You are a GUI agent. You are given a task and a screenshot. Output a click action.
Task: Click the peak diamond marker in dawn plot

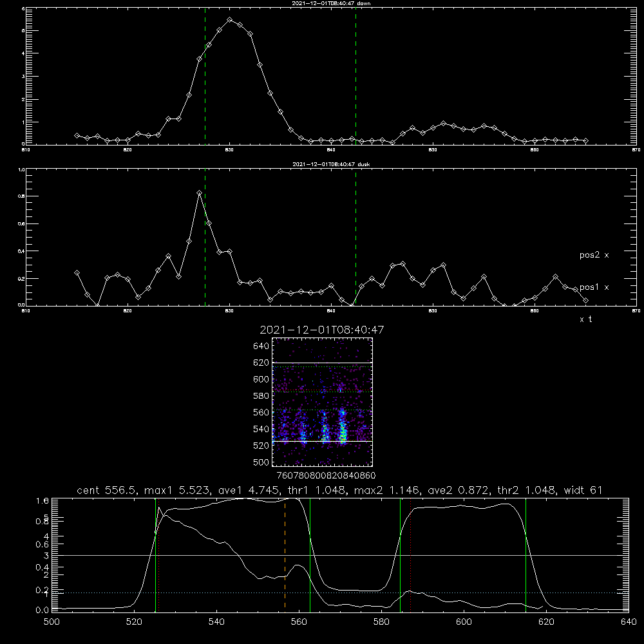click(x=230, y=20)
